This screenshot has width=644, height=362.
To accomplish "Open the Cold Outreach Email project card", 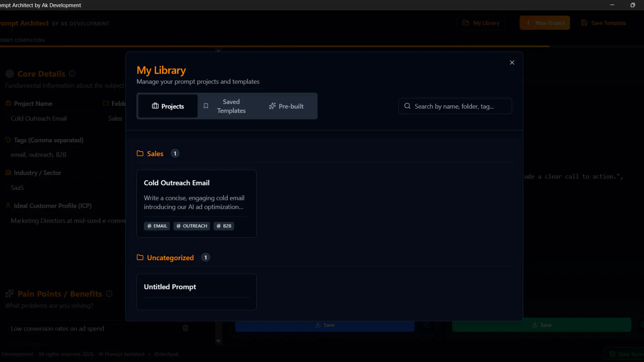I will (x=196, y=204).
